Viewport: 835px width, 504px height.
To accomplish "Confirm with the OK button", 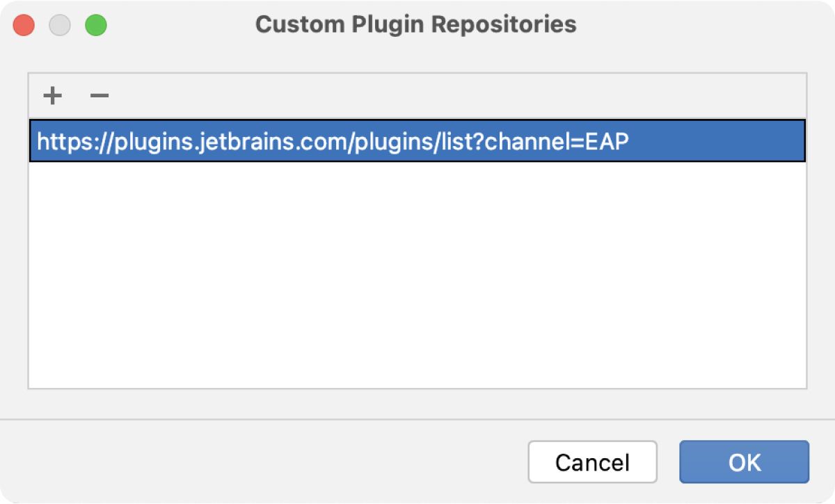I will pos(744,462).
